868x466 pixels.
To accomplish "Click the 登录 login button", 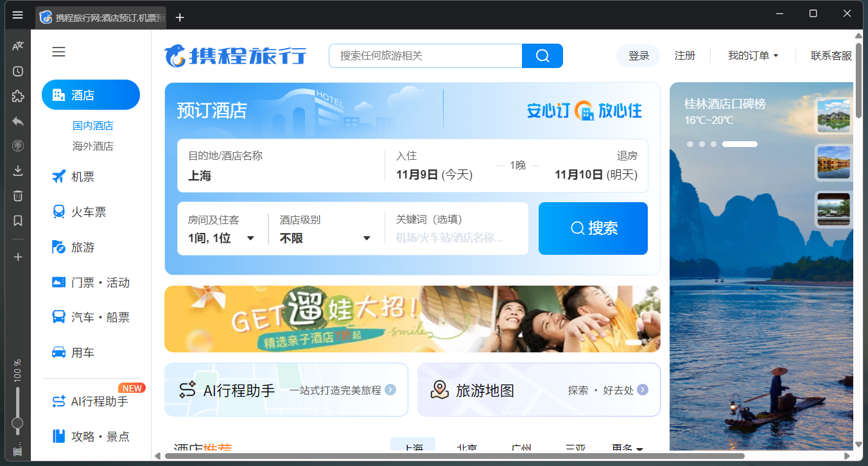I will (x=638, y=56).
